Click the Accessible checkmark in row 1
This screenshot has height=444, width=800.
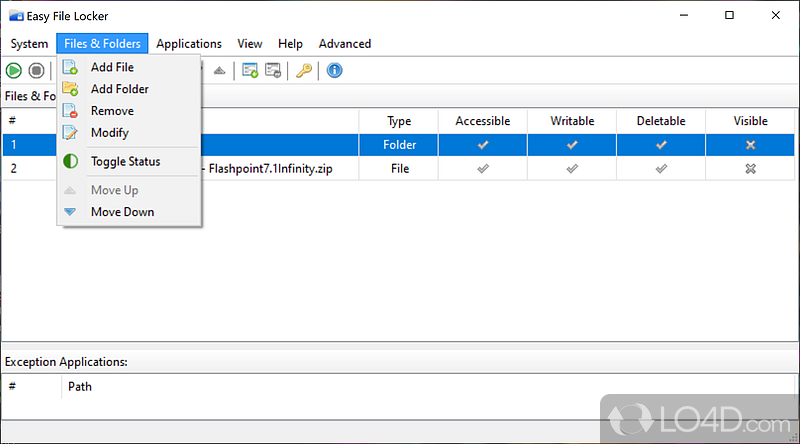point(483,145)
